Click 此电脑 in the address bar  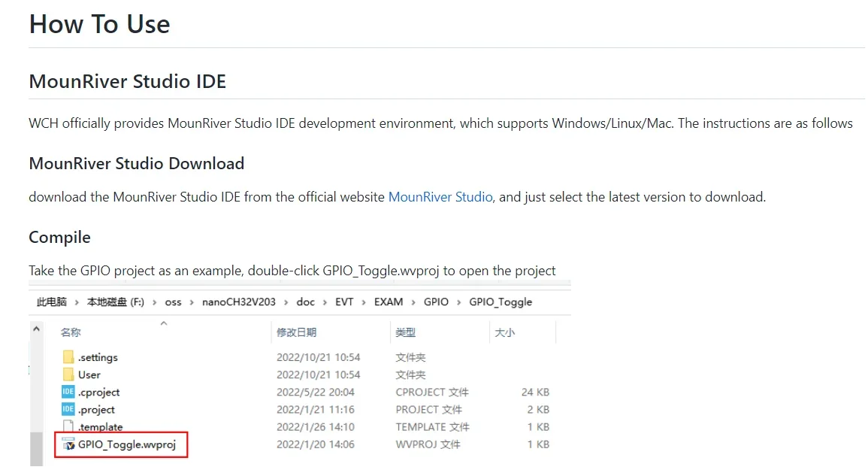pyautogui.click(x=51, y=302)
